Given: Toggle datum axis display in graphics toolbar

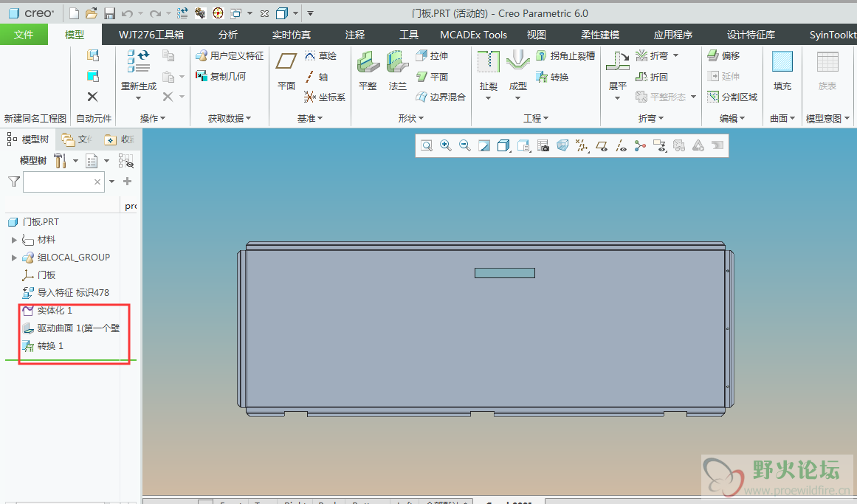Looking at the screenshot, I should pos(621,145).
